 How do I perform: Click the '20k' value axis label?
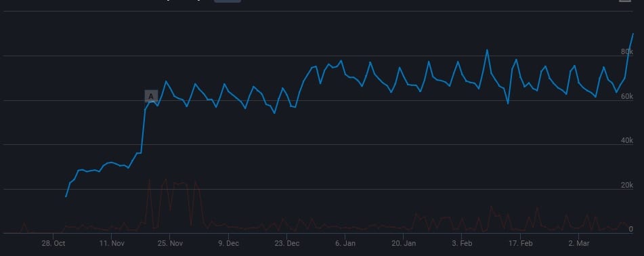627,186
